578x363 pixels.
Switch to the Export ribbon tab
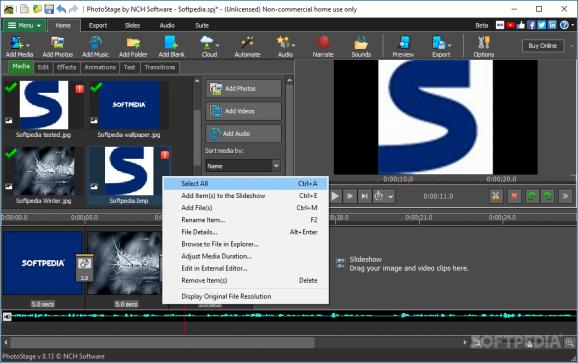pyautogui.click(x=98, y=25)
